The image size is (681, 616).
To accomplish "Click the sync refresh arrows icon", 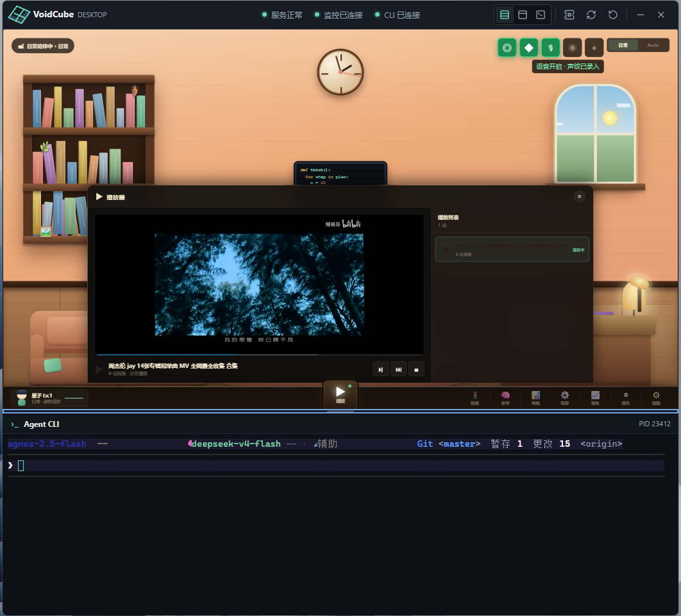I will tap(591, 15).
